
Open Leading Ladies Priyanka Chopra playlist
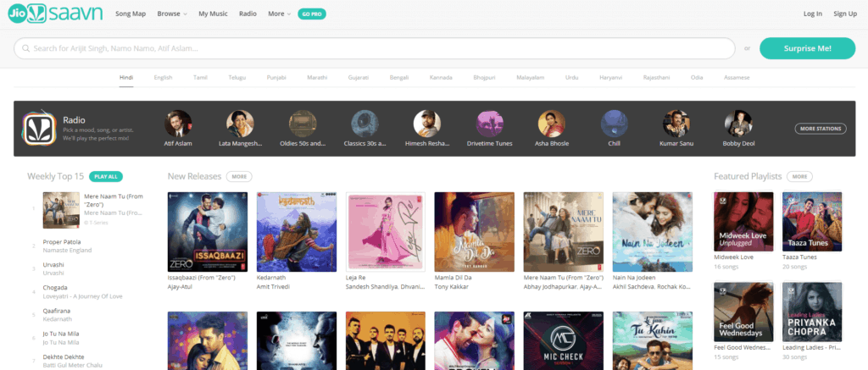click(x=812, y=312)
